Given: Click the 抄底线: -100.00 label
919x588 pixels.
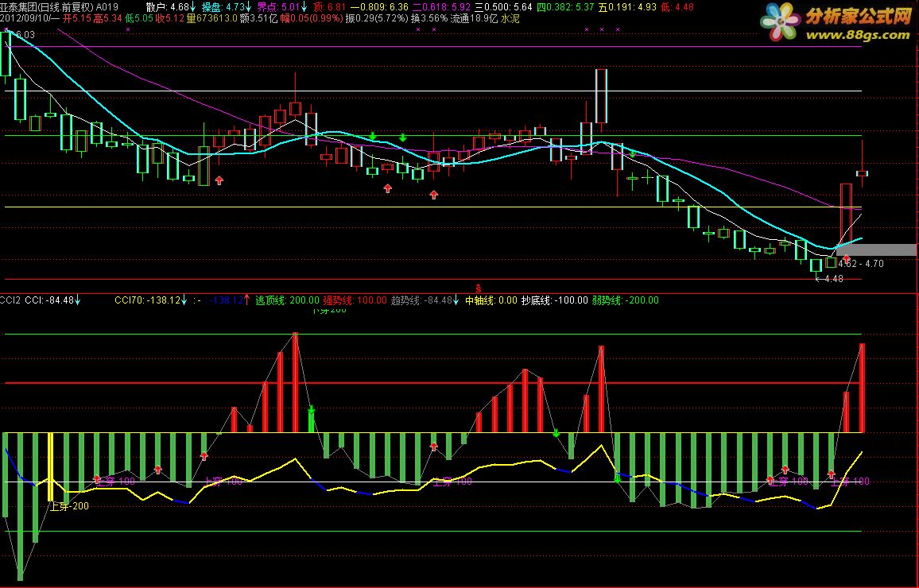Looking at the screenshot, I should point(554,300).
